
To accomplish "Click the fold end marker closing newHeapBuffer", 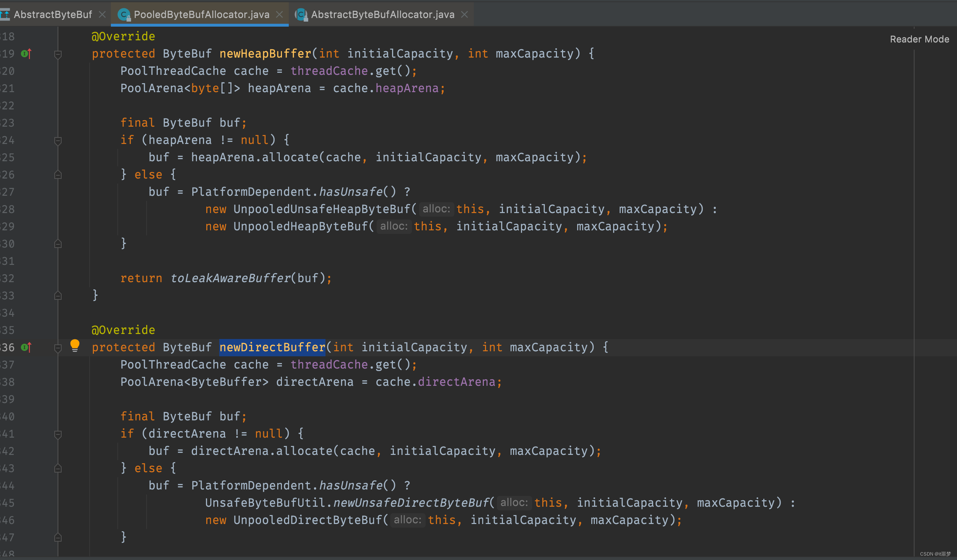I will (58, 296).
